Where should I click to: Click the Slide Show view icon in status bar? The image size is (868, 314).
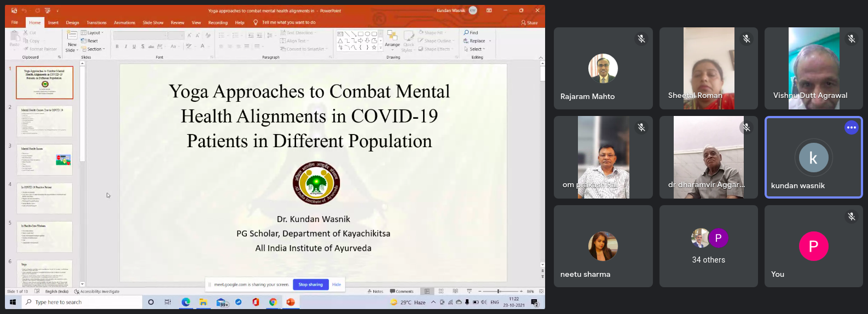pyautogui.click(x=469, y=292)
